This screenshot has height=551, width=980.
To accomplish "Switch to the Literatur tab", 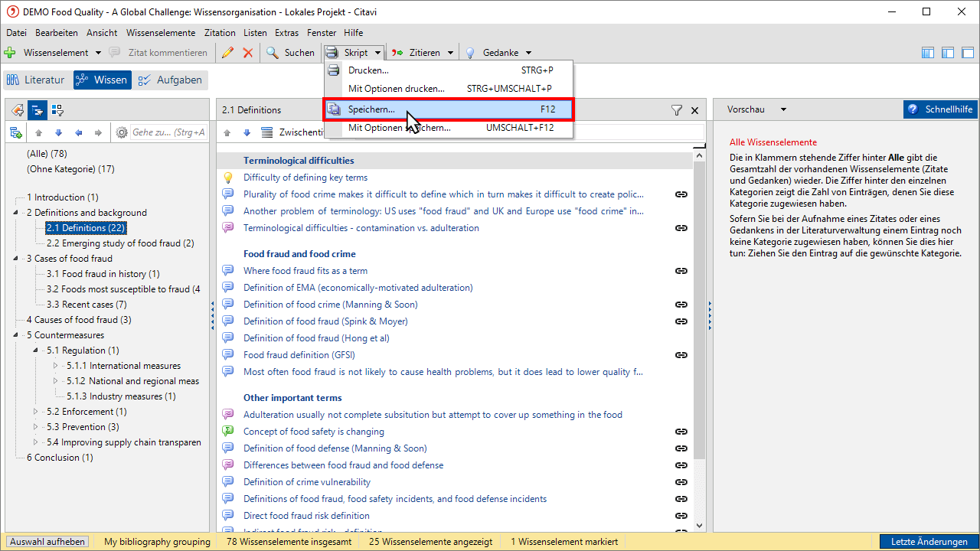I will pos(36,80).
